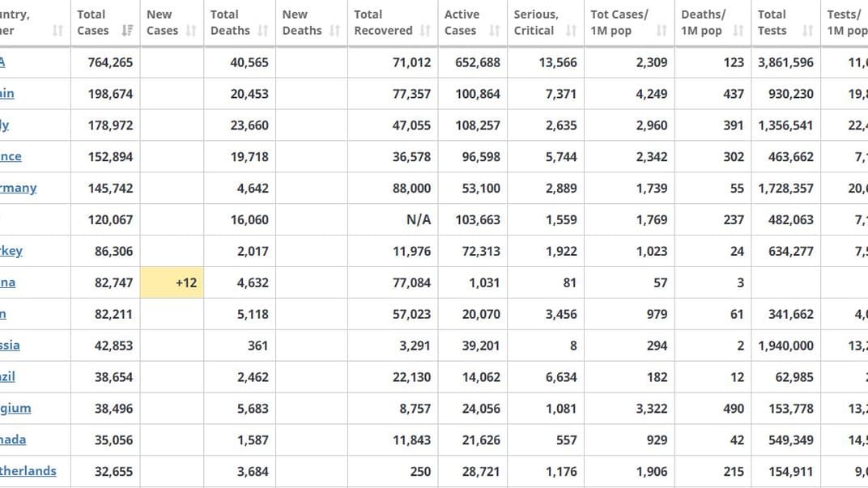
Task: Click sort arrows next to Total Deaths
Action: 263,31
